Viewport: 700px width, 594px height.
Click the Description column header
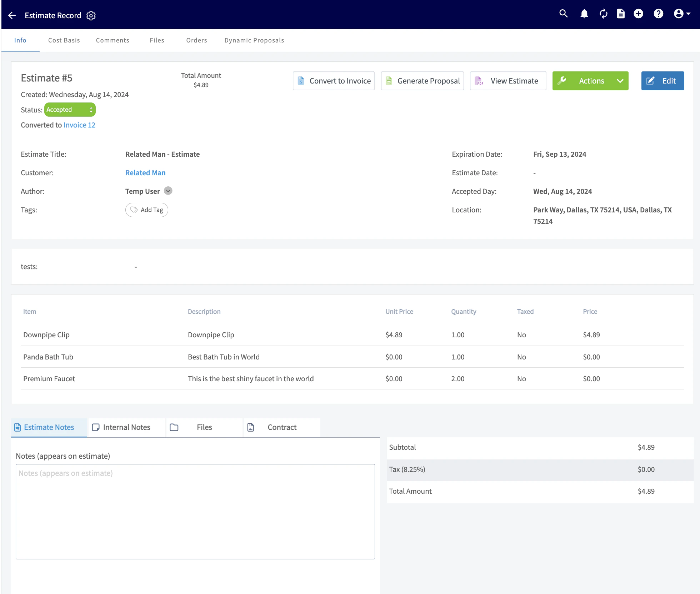click(x=204, y=312)
